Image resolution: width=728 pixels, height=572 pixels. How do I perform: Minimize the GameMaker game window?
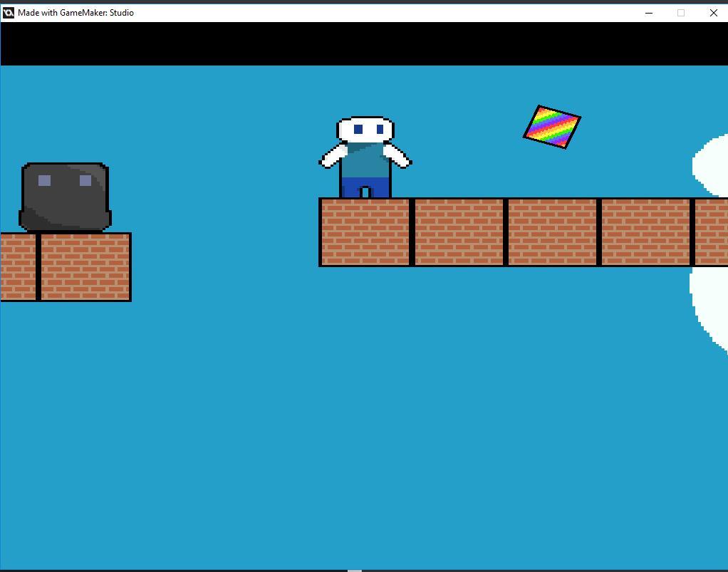648,12
